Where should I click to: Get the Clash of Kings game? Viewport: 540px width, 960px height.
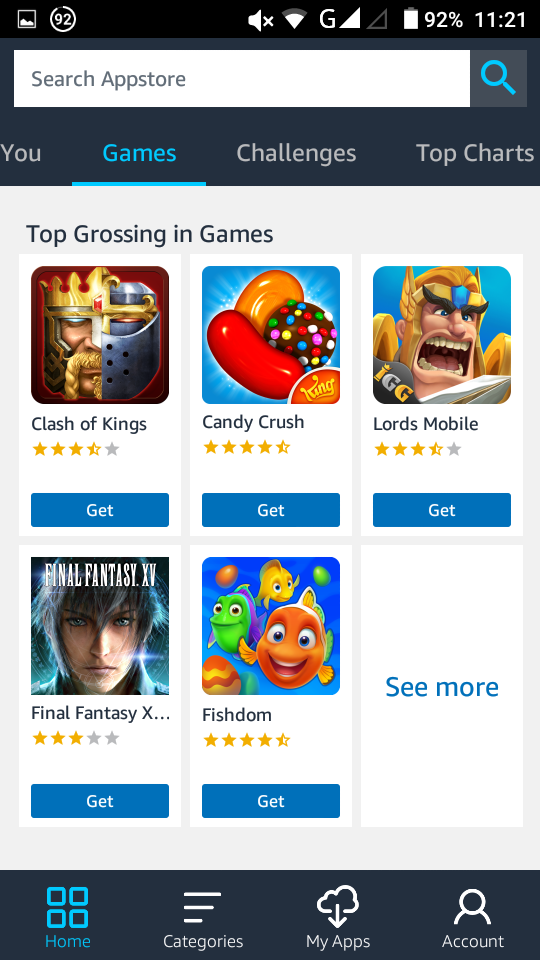point(100,510)
